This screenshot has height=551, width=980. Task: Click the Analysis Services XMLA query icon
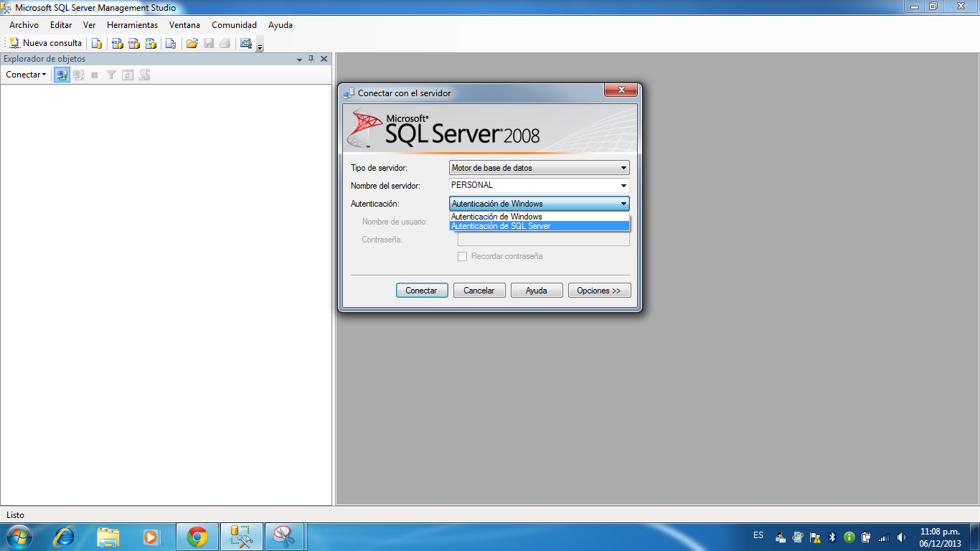[151, 43]
